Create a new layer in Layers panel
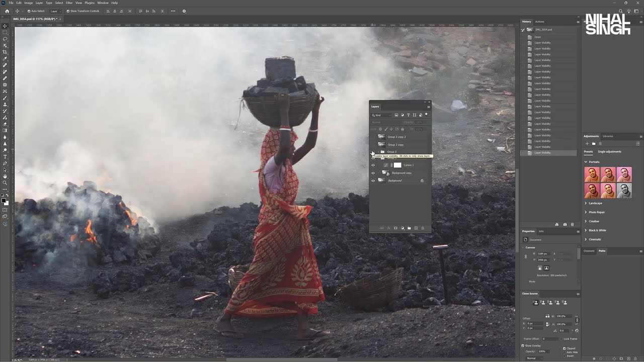This screenshot has width=644, height=362. [x=416, y=228]
